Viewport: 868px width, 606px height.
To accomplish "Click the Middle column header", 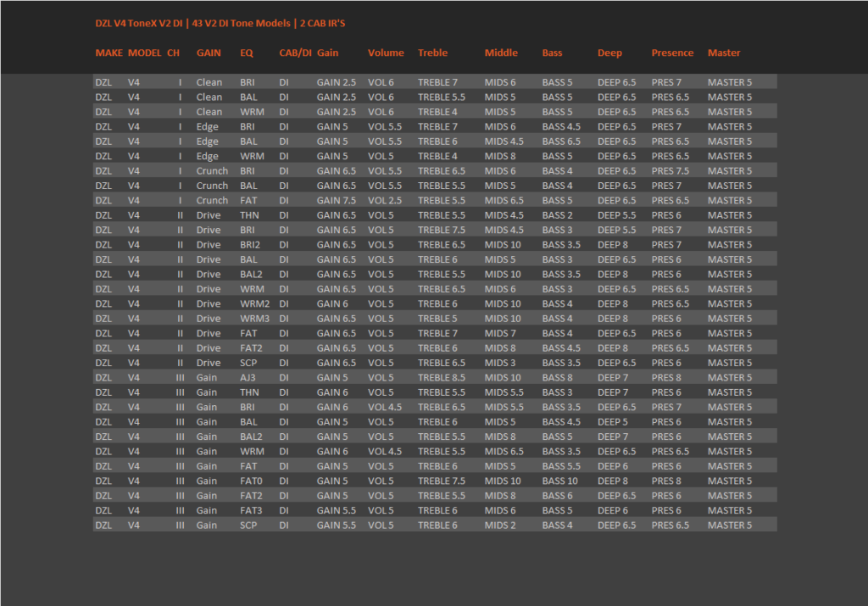I will [x=501, y=53].
